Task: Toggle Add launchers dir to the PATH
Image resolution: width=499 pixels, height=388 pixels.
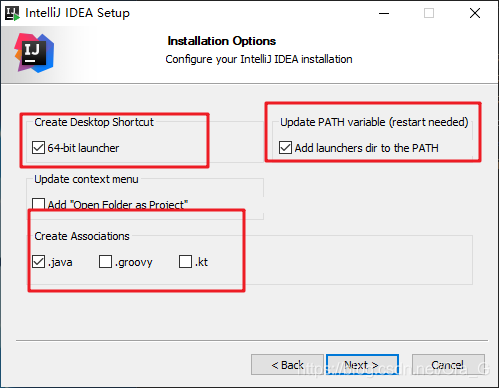Action: click(285, 147)
